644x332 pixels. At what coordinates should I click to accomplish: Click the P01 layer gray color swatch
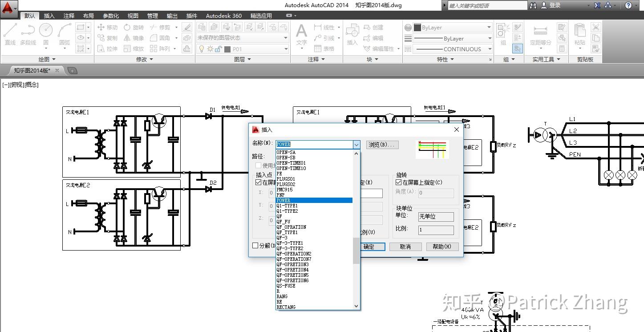(x=227, y=49)
